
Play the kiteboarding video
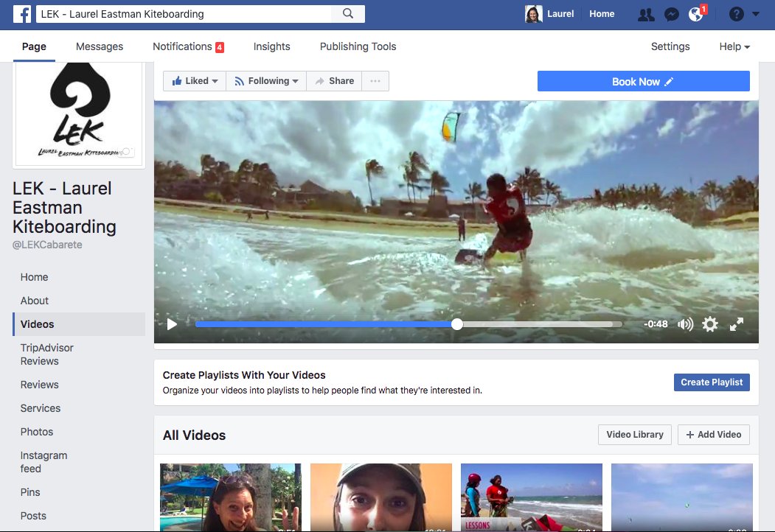[172, 324]
